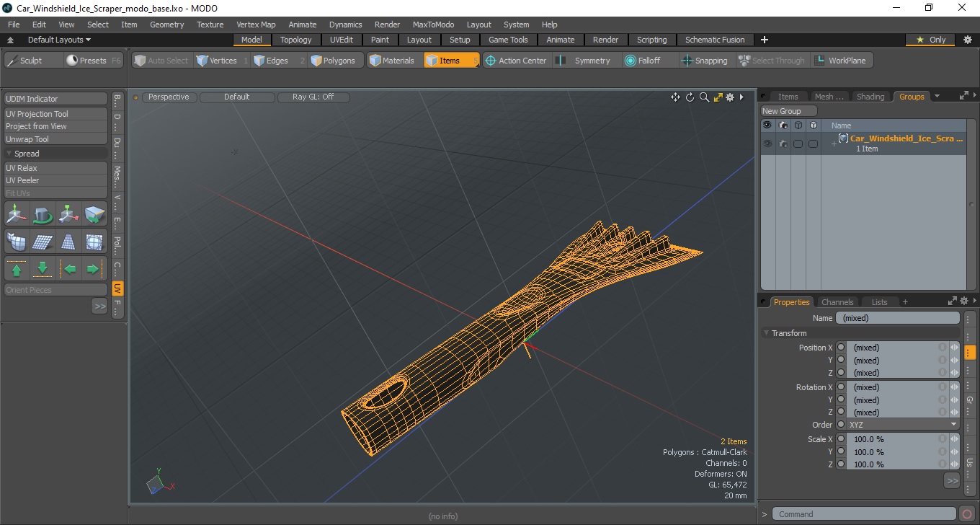The width and height of the screenshot is (980, 525).
Task: Check the first box in Car_Windshield_Ice_Scra row
Action: tap(798, 144)
